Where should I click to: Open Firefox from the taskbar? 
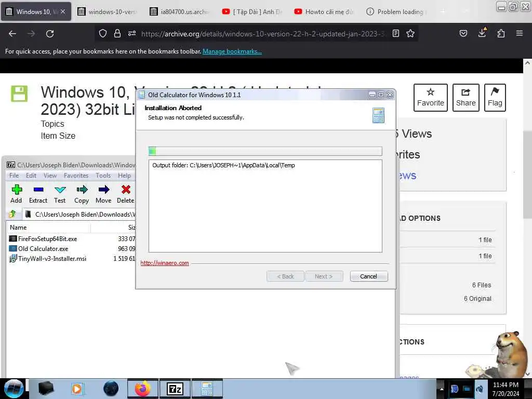point(143,389)
